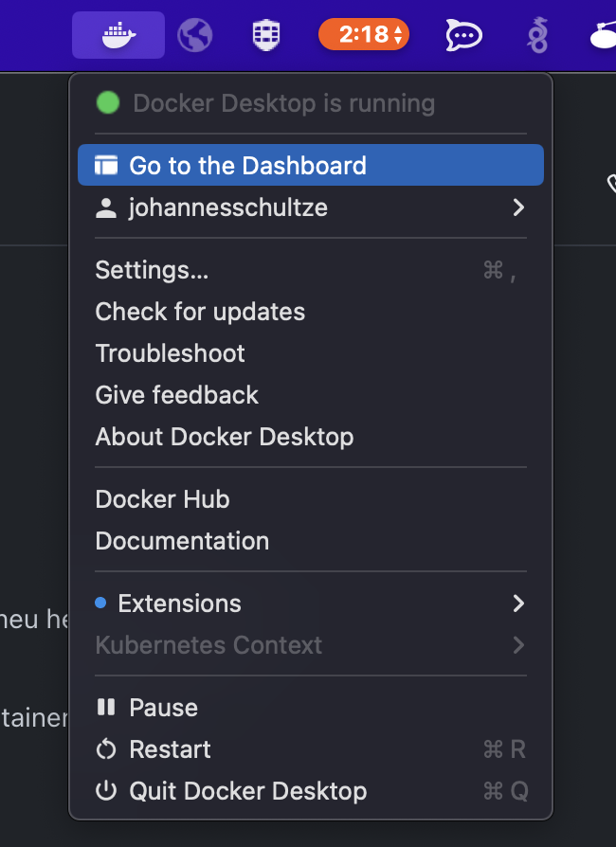The width and height of the screenshot is (616, 847).
Task: Click the Docker whale menu bar icon
Action: (x=118, y=35)
